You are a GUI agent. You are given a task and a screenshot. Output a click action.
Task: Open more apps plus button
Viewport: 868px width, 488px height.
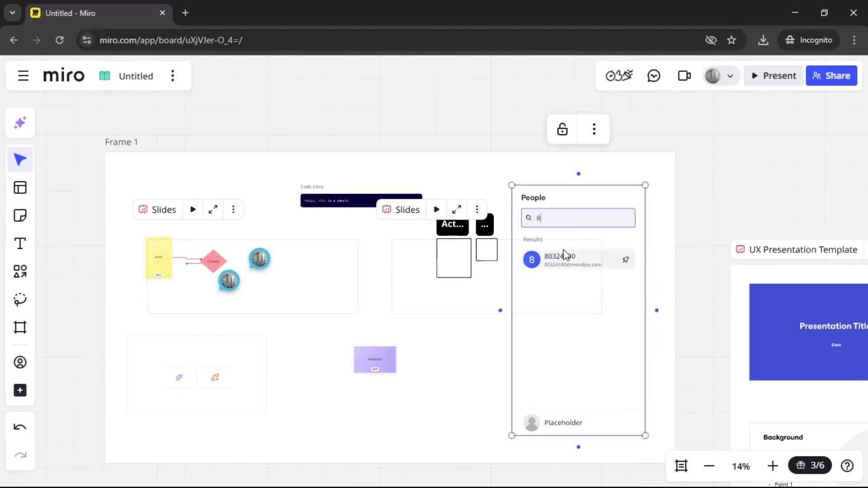coord(20,390)
